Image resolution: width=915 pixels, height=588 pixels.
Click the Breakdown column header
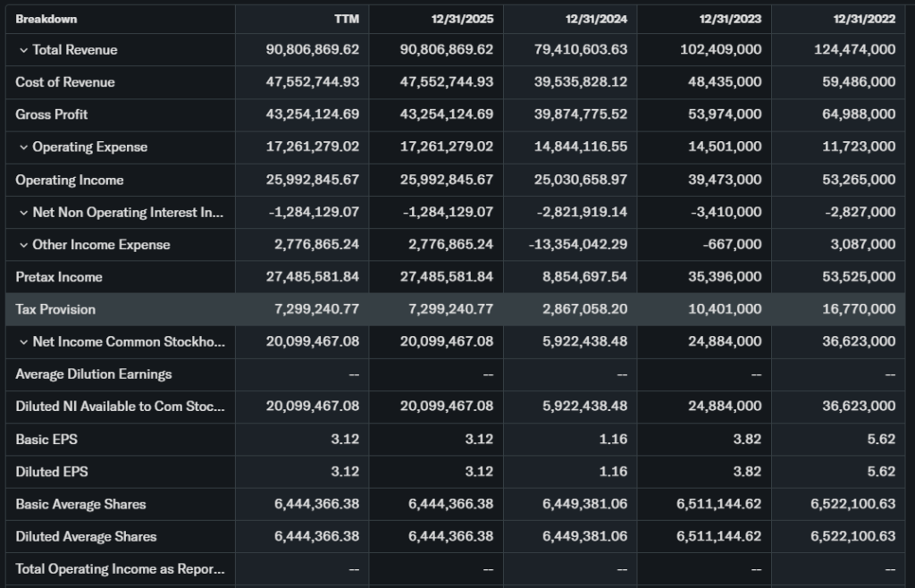[x=46, y=19]
